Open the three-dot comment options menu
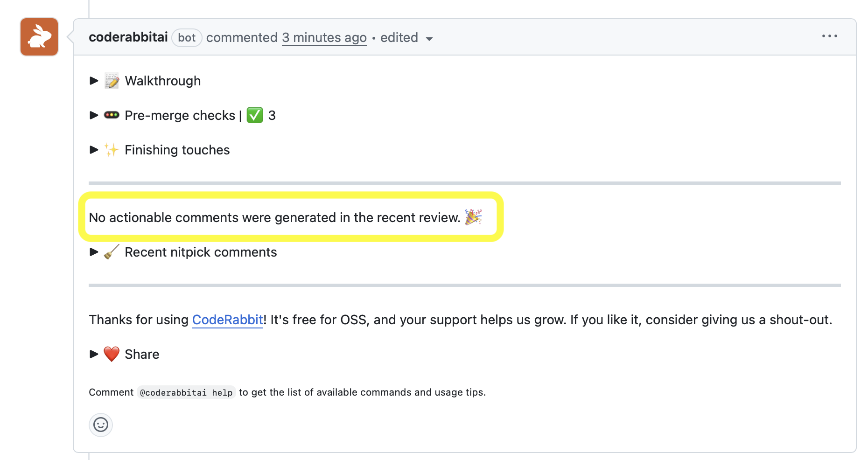This screenshot has width=868, height=460. coord(829,36)
